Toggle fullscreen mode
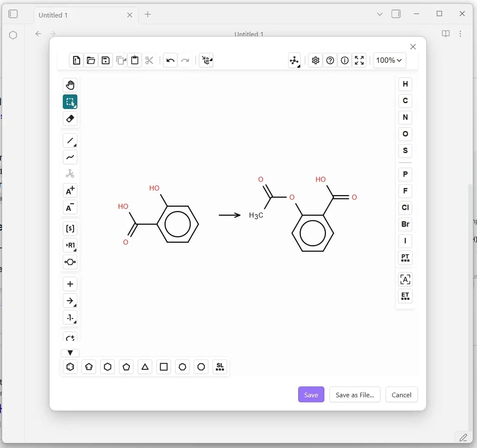This screenshot has width=477, height=448. tap(359, 60)
